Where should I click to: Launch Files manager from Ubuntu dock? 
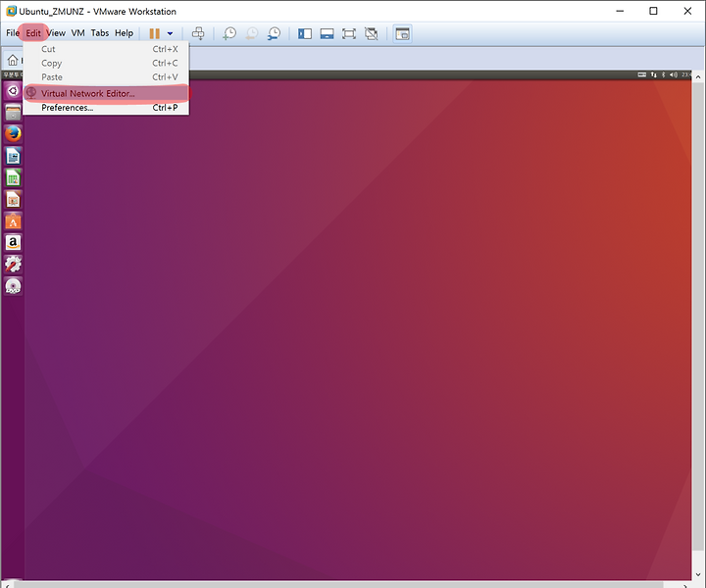click(13, 113)
